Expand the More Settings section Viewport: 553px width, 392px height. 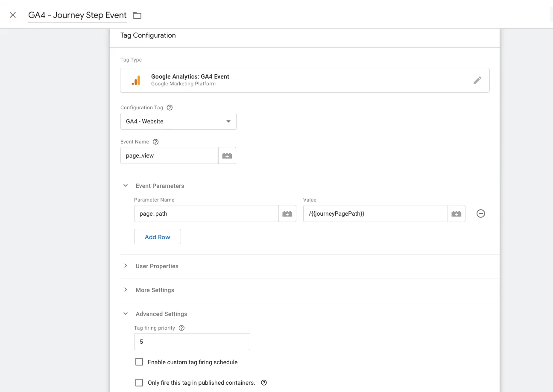click(126, 290)
